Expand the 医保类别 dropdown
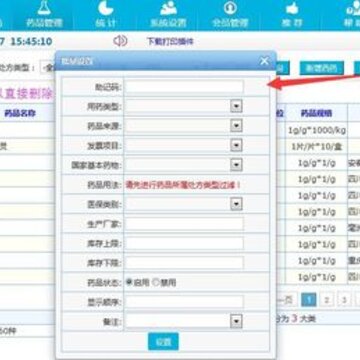The image size is (360, 360). [236, 204]
